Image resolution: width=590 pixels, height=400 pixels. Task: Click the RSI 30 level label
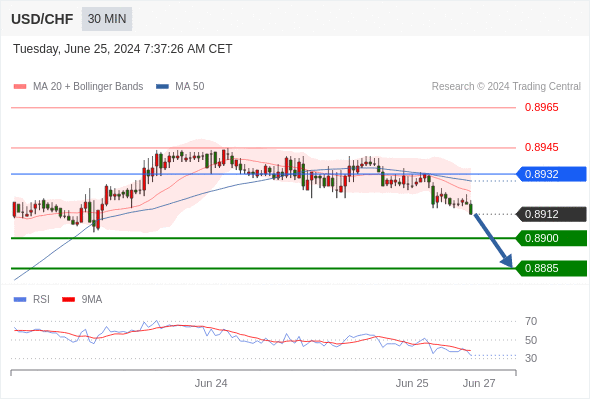click(x=531, y=358)
